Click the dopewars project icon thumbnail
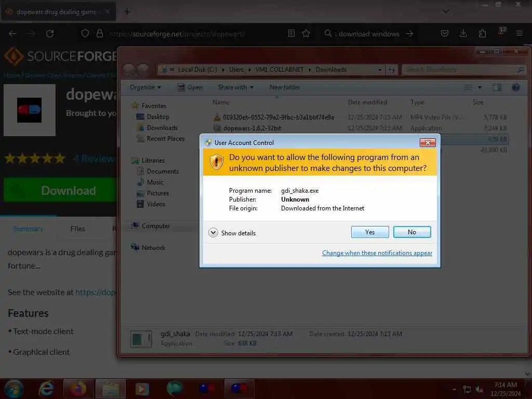532x399 pixels. pos(30,110)
